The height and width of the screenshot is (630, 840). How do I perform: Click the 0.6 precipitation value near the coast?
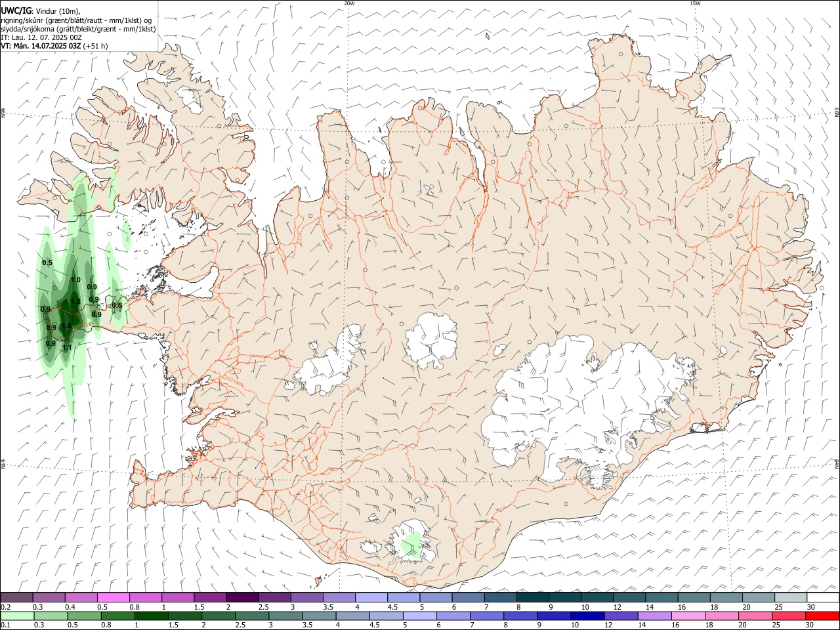[x=116, y=305]
